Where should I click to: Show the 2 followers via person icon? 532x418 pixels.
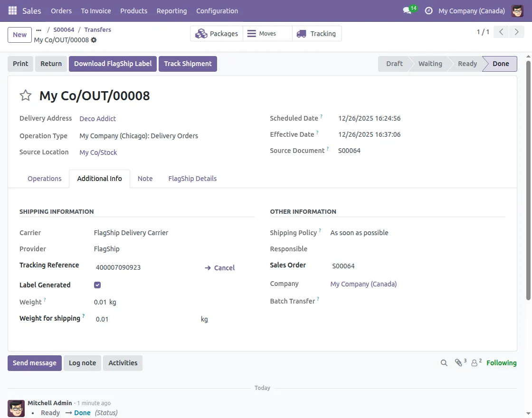tap(475, 362)
